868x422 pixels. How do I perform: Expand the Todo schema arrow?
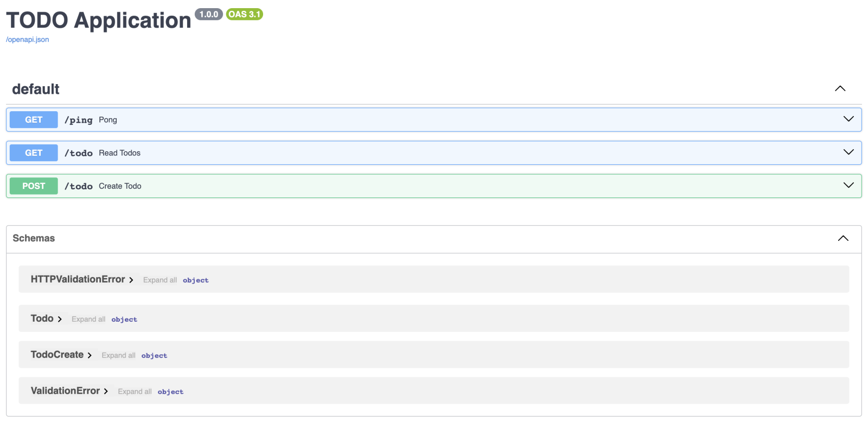pos(60,319)
